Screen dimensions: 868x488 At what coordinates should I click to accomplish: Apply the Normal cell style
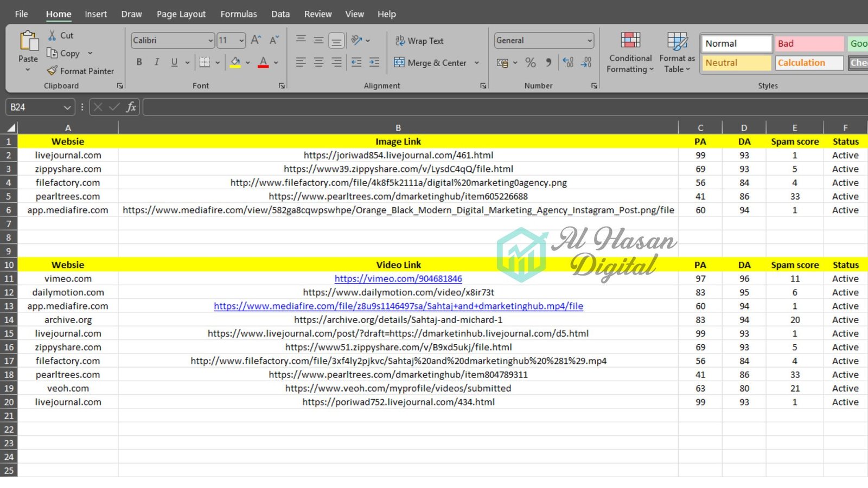click(x=736, y=43)
